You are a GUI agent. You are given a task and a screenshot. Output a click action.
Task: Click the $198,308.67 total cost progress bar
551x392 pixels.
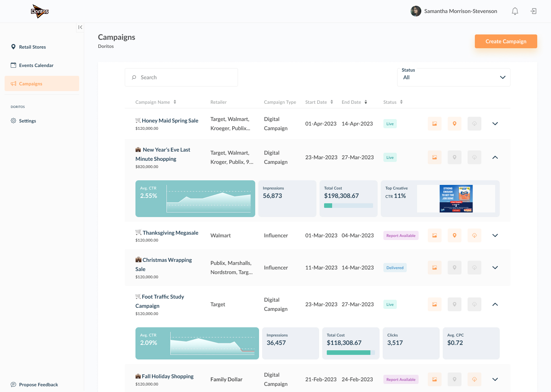tap(349, 206)
